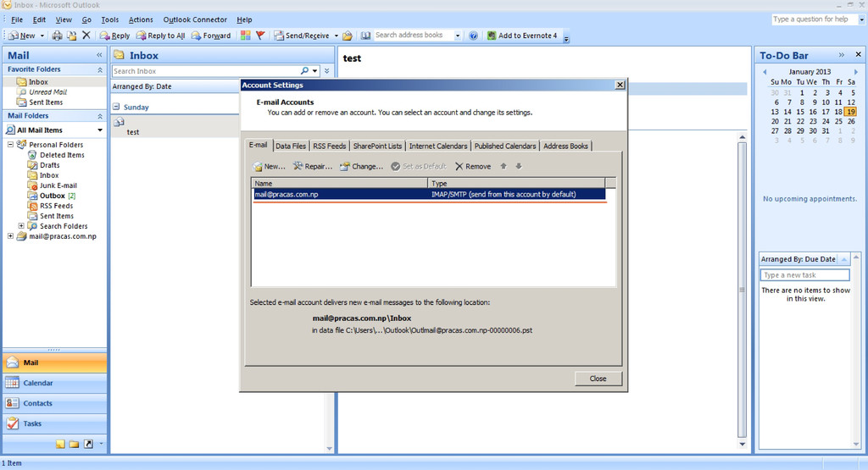The image size is (868, 470).
Task: Open the File menu
Action: tap(17, 19)
